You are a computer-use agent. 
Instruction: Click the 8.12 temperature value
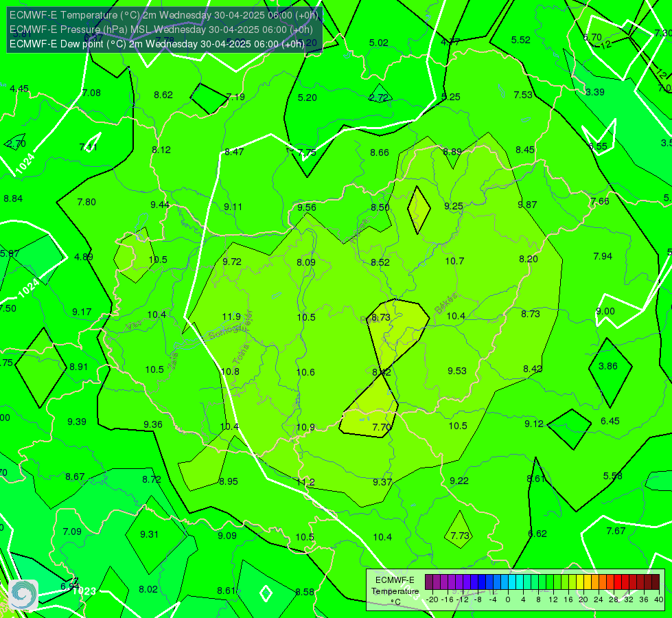pyautogui.click(x=161, y=150)
